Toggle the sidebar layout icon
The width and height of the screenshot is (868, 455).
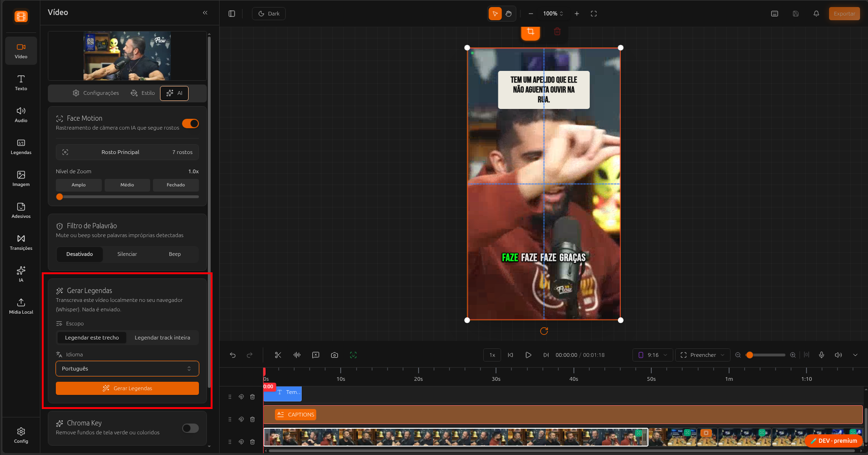(232, 14)
